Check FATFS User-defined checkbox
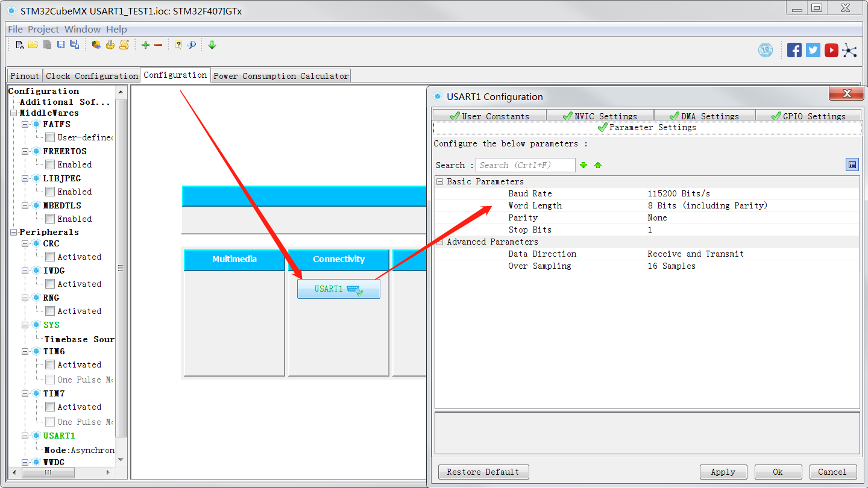868x488 pixels. tap(50, 137)
